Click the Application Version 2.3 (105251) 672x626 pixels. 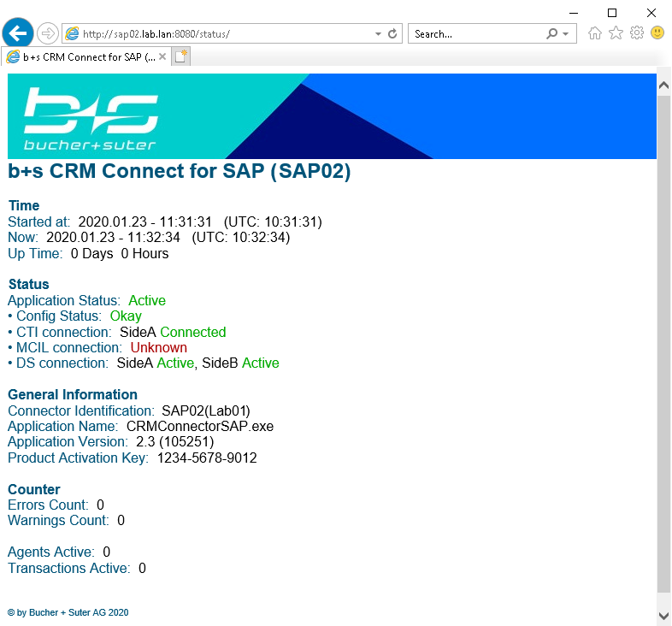click(x=175, y=442)
